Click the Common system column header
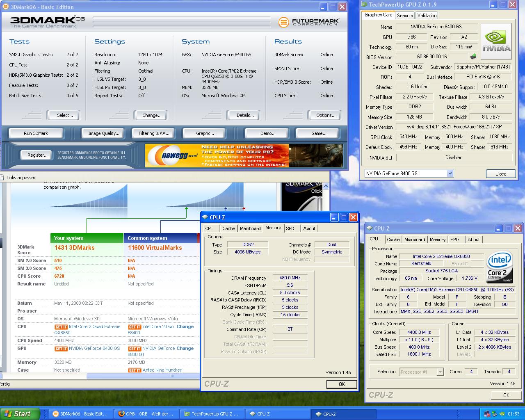525x420 pixels. coord(160,238)
